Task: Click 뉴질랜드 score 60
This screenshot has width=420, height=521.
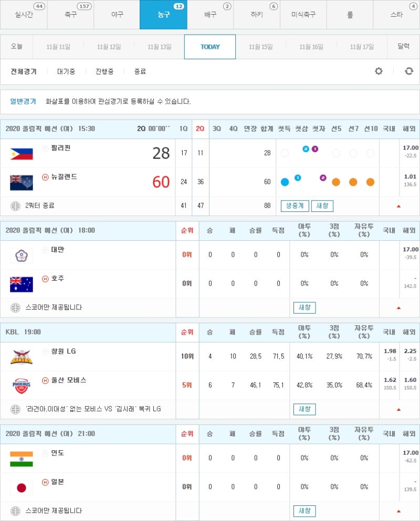Action: tap(161, 182)
